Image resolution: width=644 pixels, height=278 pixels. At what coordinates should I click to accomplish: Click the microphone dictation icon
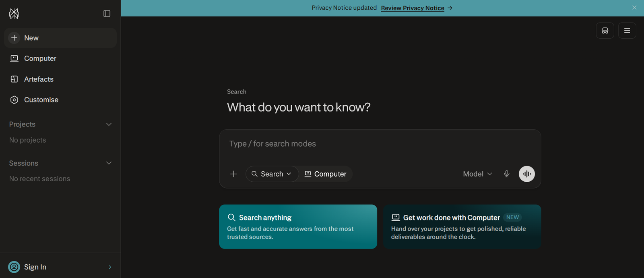[507, 174]
